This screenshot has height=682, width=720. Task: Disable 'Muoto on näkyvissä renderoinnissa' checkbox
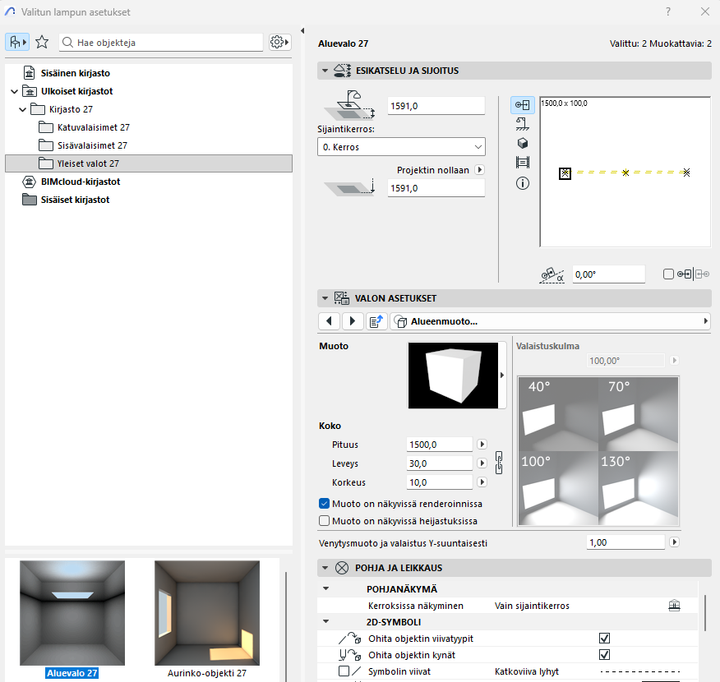tap(324, 503)
